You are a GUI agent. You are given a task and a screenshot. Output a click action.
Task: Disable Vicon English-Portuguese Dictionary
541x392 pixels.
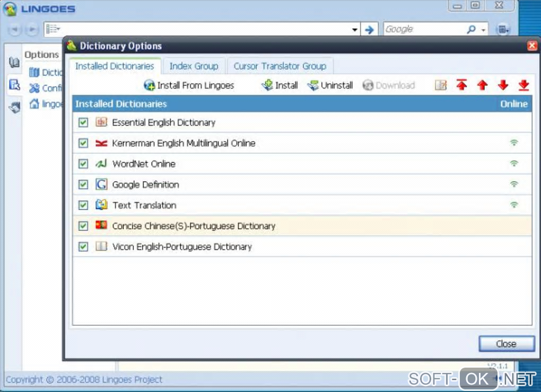83,246
